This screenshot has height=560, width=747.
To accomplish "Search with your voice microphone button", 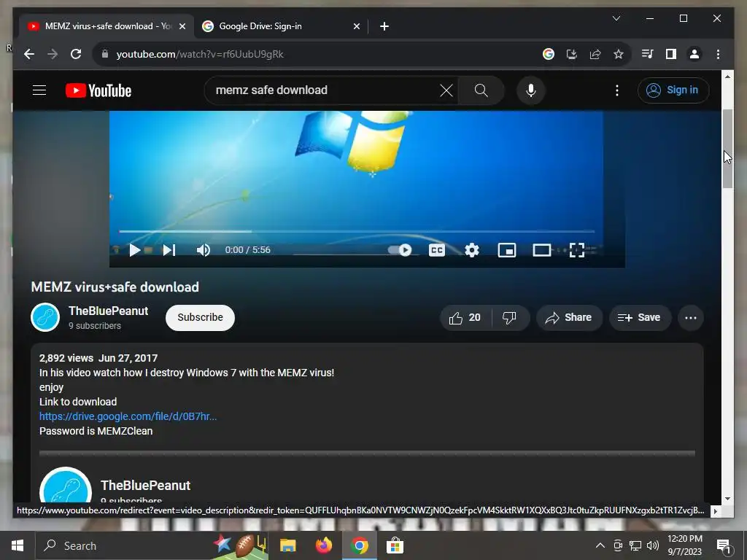I will click(531, 90).
